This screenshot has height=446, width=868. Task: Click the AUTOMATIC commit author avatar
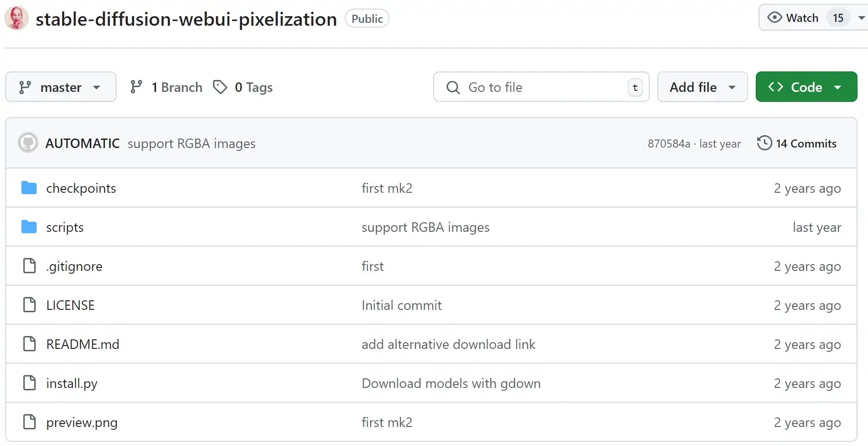28,143
